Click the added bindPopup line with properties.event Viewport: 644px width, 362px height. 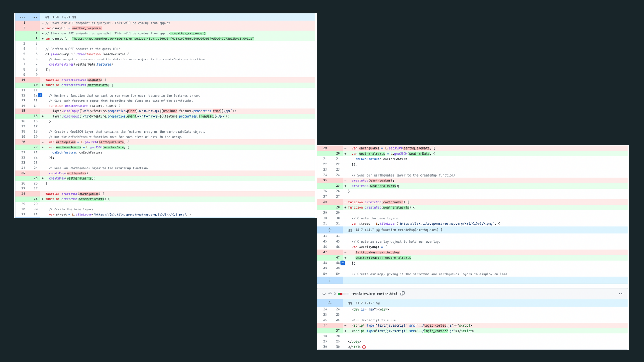pyautogui.click(x=140, y=116)
